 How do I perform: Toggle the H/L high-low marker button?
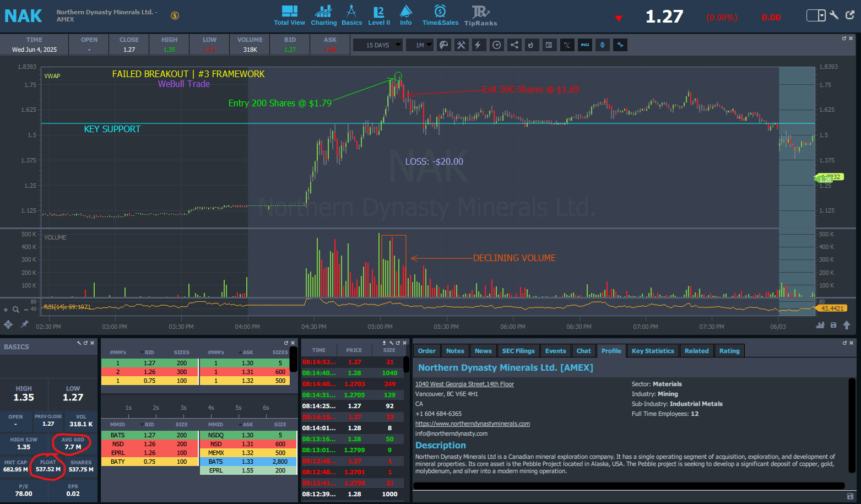(567, 45)
